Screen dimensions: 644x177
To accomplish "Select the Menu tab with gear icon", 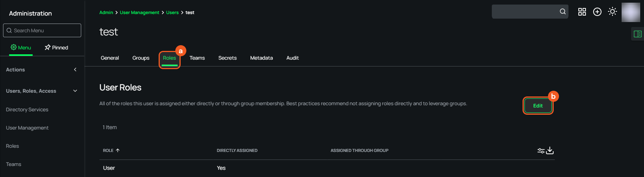I will (21, 47).
